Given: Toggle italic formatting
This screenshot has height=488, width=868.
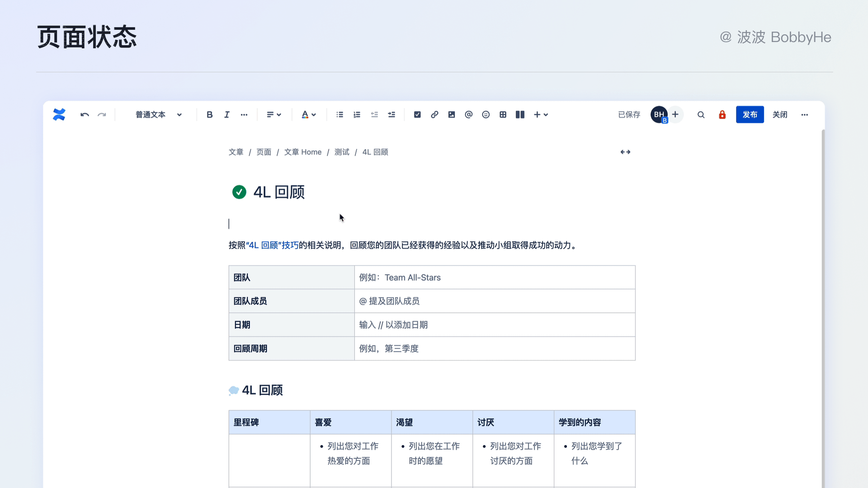Looking at the screenshot, I should 226,115.
